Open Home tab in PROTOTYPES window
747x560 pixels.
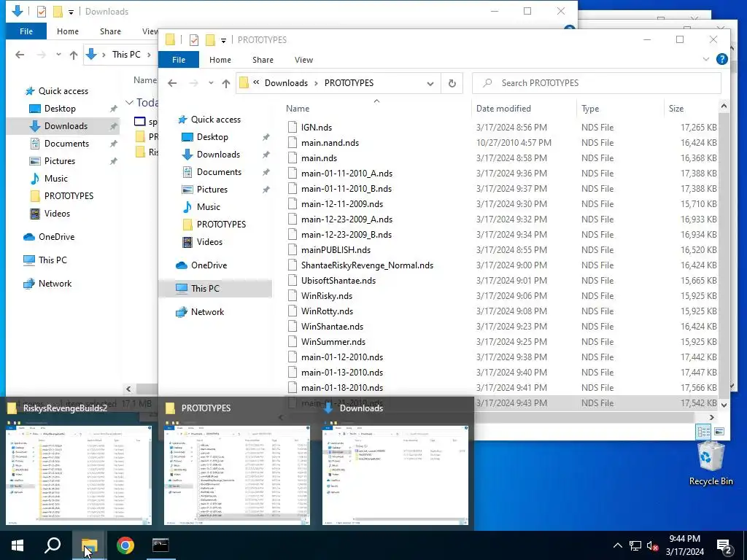[x=220, y=60]
